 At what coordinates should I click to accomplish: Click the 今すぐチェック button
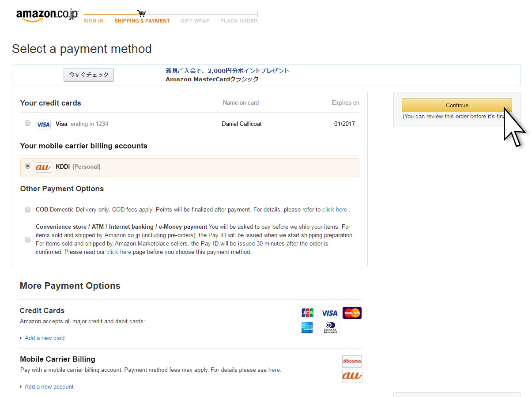point(89,75)
